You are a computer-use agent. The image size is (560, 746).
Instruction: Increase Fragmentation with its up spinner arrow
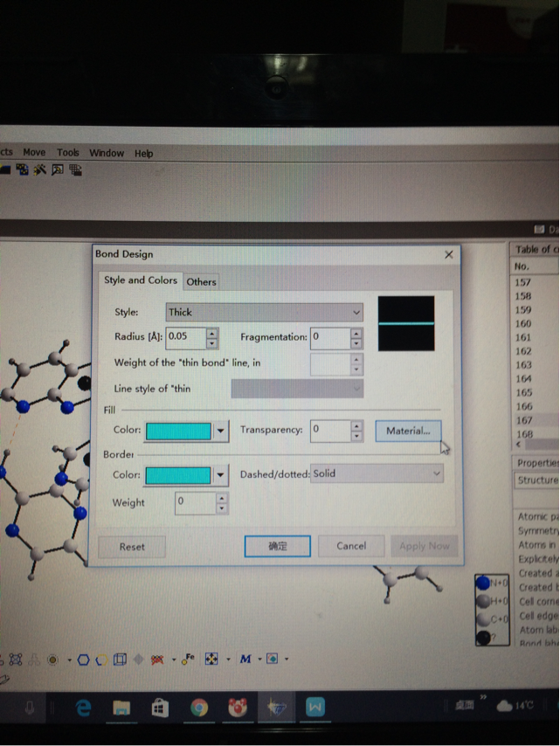[356, 333]
